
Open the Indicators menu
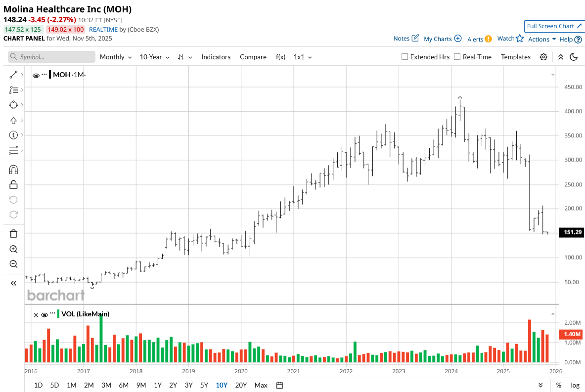point(216,57)
